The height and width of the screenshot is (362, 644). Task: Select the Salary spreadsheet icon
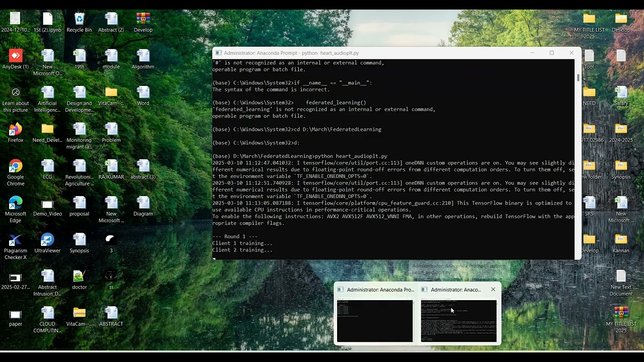tap(621, 96)
